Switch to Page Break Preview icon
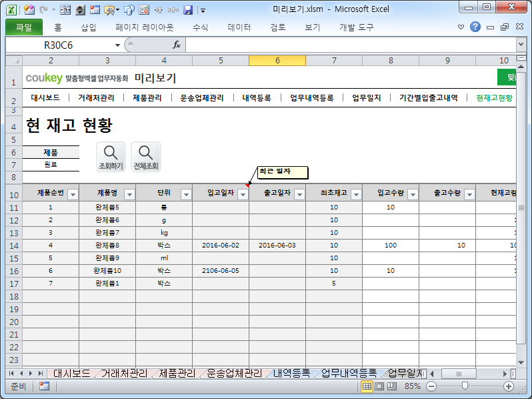Image resolution: width=532 pixels, height=399 pixels. (392, 386)
